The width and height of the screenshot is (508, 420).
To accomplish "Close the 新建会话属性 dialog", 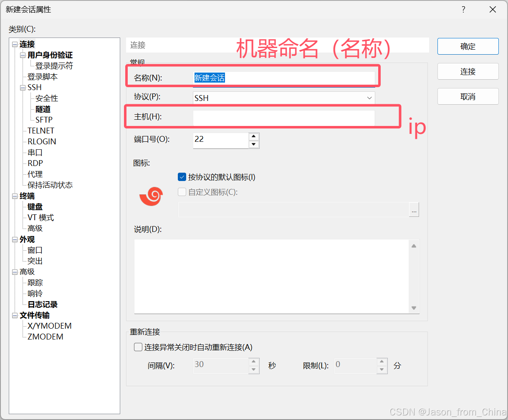I will [493, 10].
